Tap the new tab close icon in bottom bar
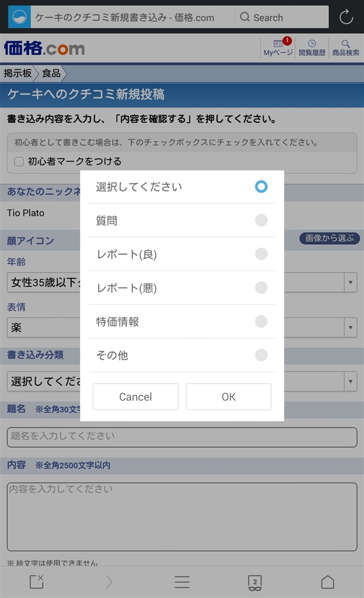364x598 pixels. tap(36, 582)
